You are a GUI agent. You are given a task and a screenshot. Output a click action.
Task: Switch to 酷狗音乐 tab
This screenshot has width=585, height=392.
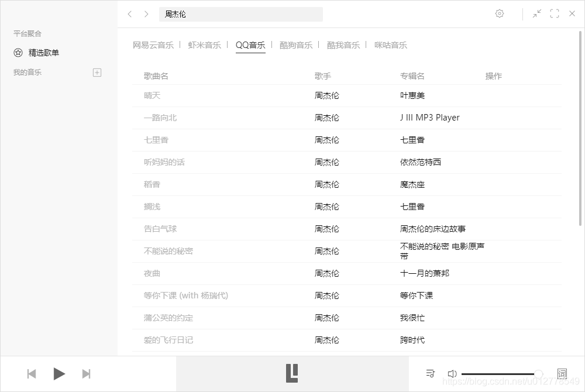pos(296,45)
